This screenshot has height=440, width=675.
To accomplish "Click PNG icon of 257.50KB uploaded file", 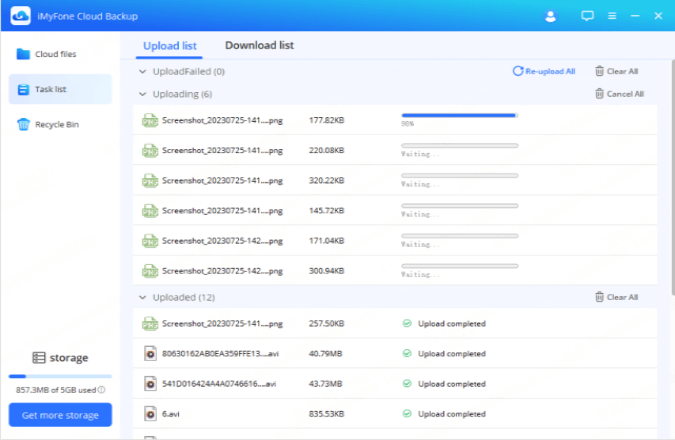I will (150, 323).
